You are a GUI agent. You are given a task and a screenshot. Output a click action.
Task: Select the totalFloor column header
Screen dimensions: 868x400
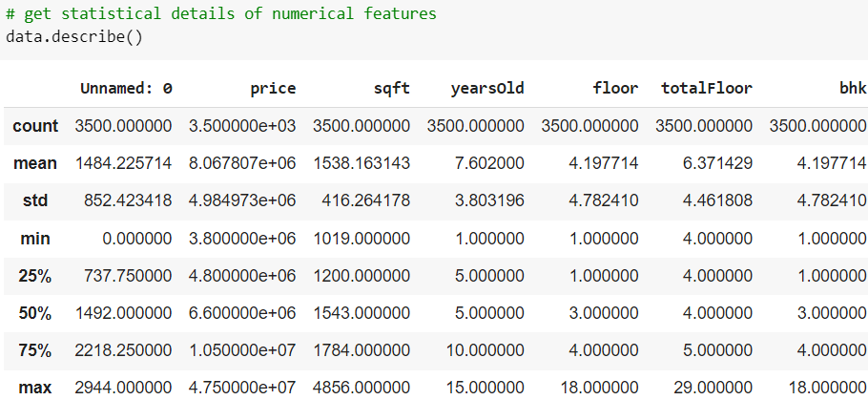707,88
